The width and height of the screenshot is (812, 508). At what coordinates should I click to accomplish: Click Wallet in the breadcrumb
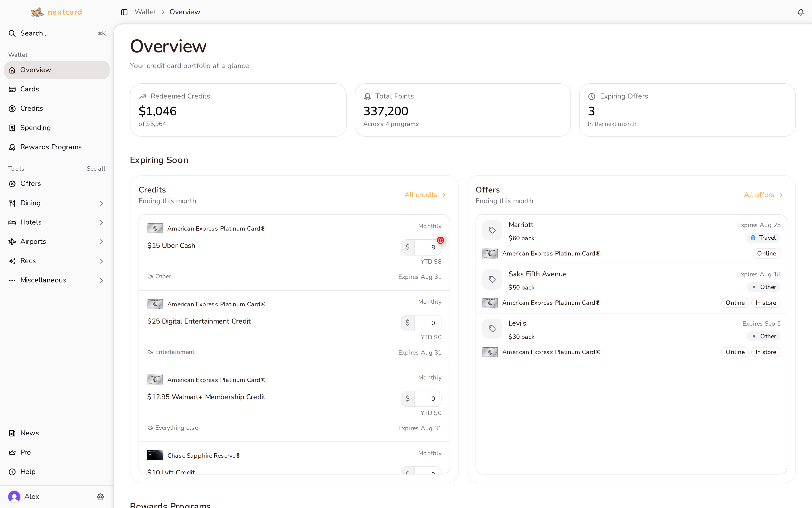(145, 12)
